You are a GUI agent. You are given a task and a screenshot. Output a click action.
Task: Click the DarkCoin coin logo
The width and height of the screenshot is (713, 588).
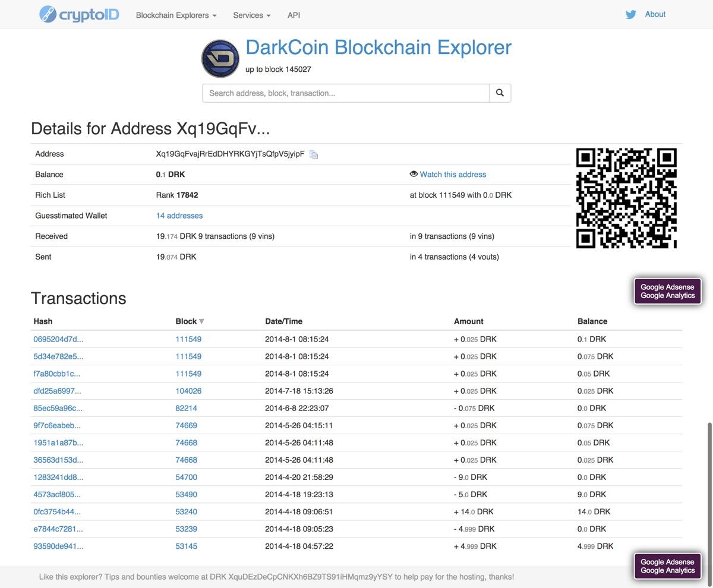pyautogui.click(x=220, y=59)
